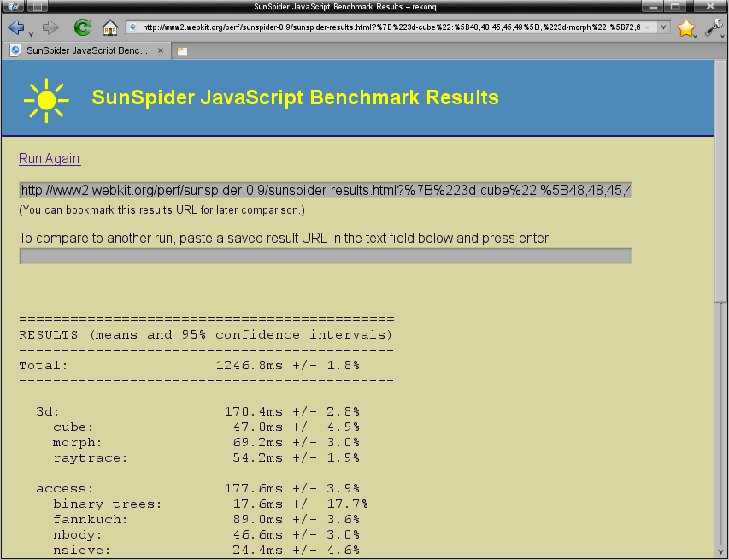The height and width of the screenshot is (560, 729).
Task: Select the SunSpider JavaScript Benchmark tab
Action: click(87, 50)
